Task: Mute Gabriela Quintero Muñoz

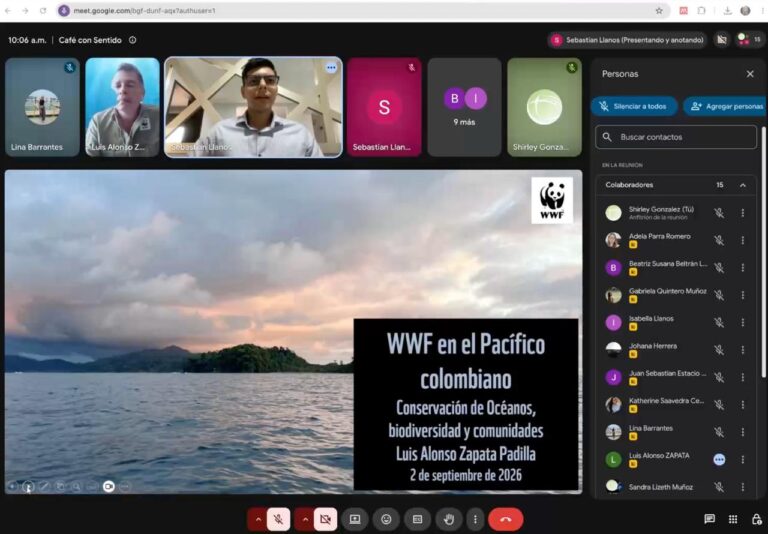Action: [x=719, y=295]
